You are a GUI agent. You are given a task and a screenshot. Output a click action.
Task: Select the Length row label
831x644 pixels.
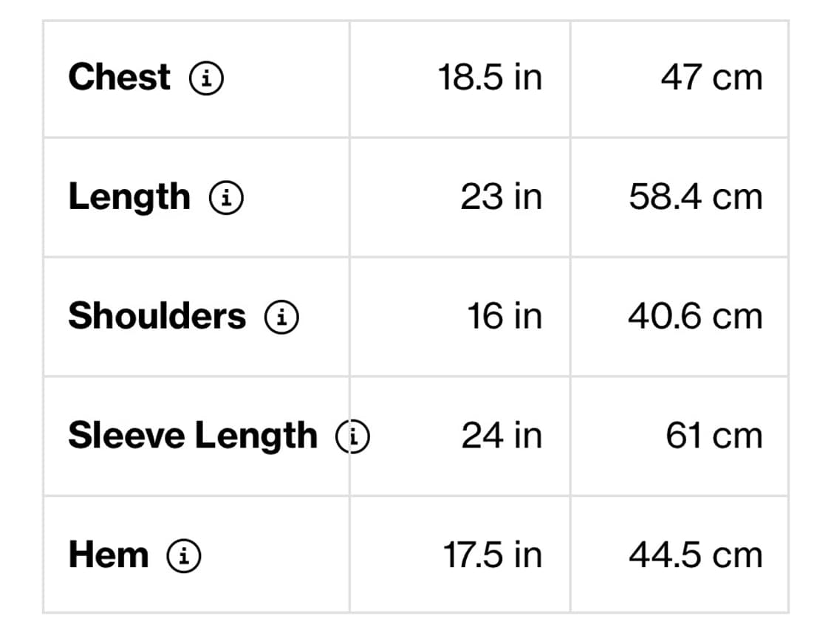129,197
